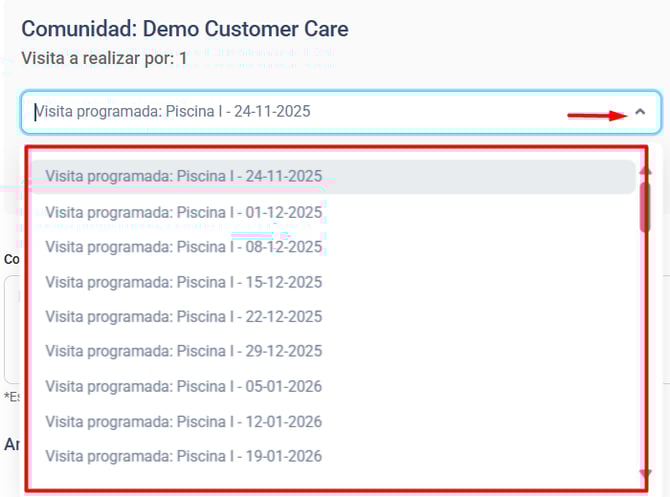This screenshot has width=670, height=497.
Task: Click the scrollbar down arrow in list
Action: click(645, 474)
